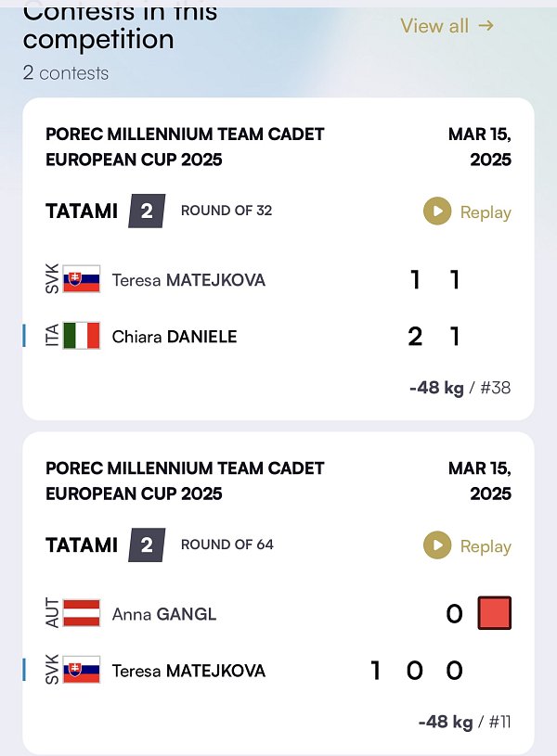This screenshot has height=756, width=557.
Task: Open the -48 kg / #11 contest details
Action: [465, 722]
